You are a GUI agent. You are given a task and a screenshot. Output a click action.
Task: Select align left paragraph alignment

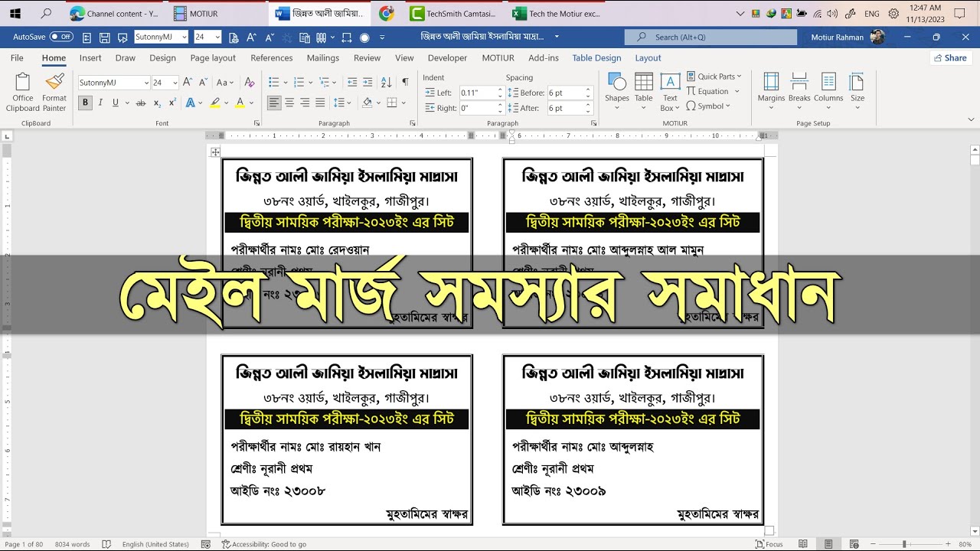274,103
